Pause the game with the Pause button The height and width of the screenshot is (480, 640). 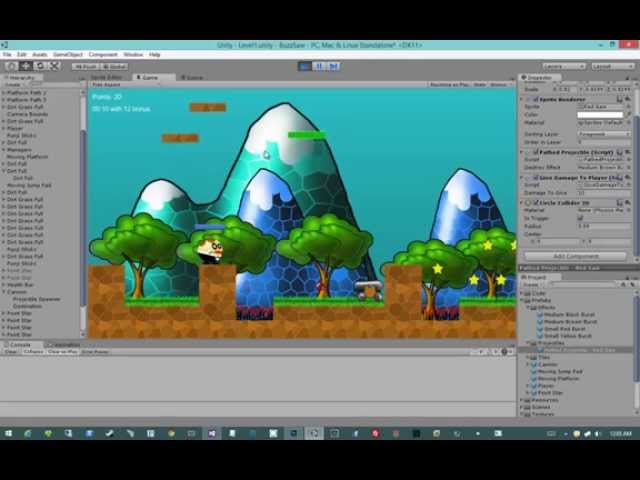tap(319, 66)
